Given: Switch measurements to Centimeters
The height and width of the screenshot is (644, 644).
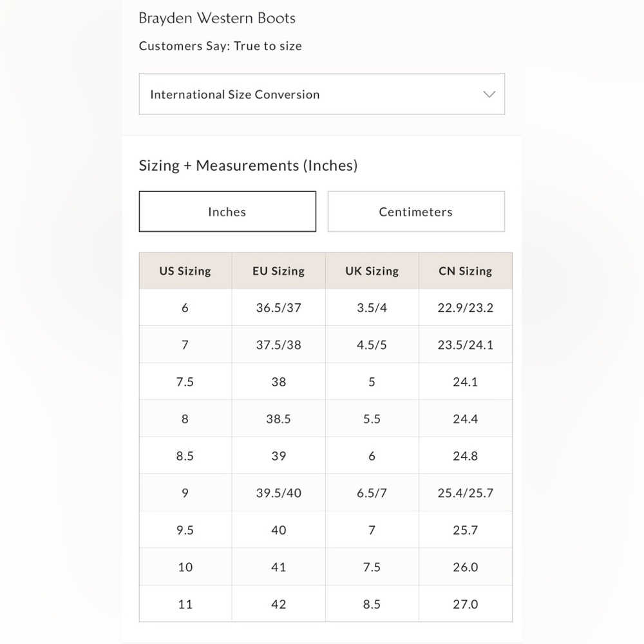Looking at the screenshot, I should point(416,211).
